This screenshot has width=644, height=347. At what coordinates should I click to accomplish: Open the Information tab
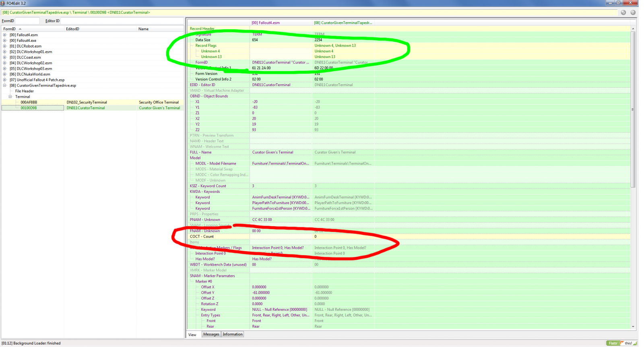233,334
